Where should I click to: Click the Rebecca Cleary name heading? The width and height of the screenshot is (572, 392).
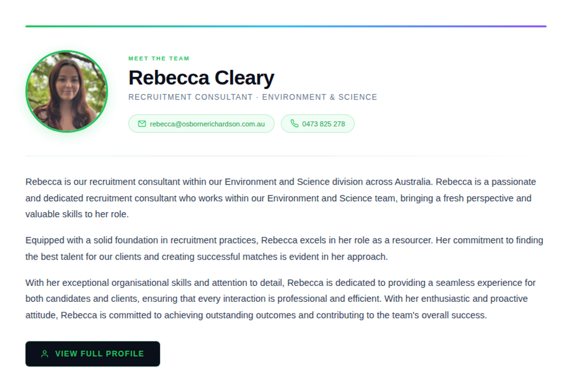click(x=201, y=78)
